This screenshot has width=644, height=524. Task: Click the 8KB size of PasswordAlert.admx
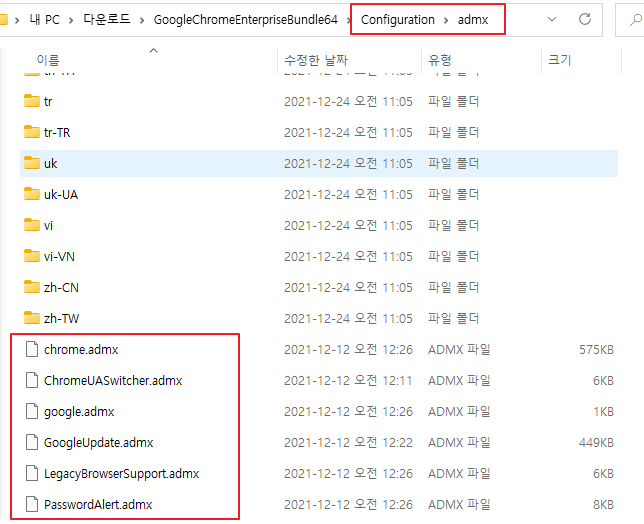coord(603,504)
